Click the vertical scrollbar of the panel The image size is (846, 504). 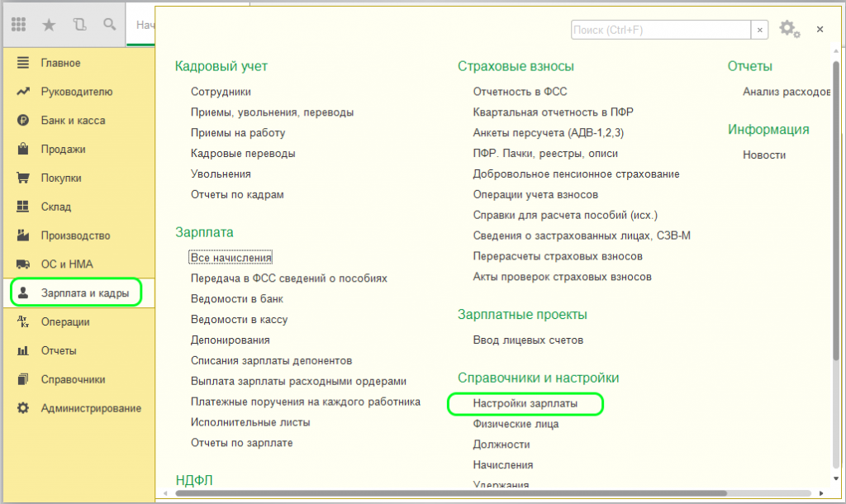(x=836, y=211)
